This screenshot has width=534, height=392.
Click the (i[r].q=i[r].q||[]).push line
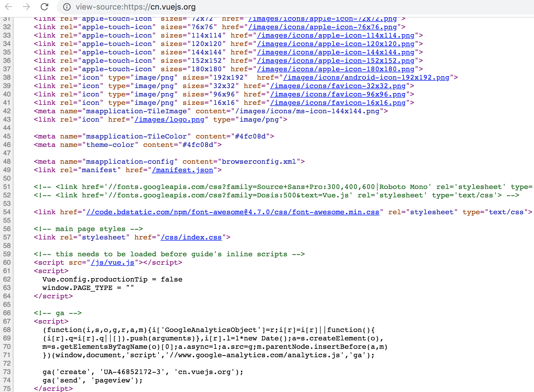tap(213, 338)
